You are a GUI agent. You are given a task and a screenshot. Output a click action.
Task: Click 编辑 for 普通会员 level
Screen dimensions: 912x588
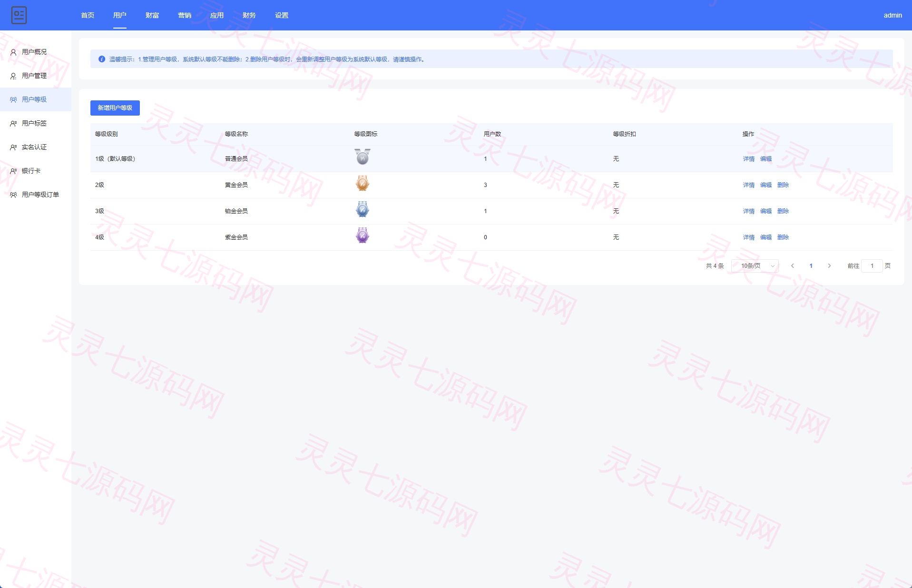[766, 159]
